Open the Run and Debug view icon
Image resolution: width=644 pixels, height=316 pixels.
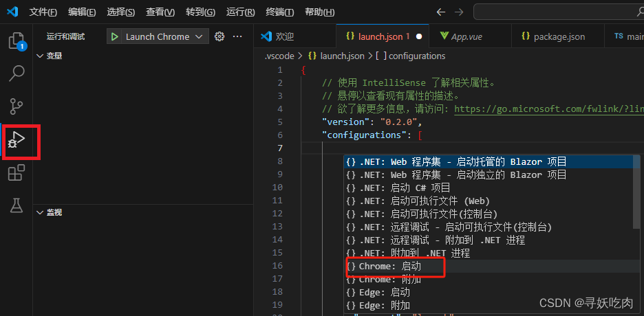coord(17,139)
